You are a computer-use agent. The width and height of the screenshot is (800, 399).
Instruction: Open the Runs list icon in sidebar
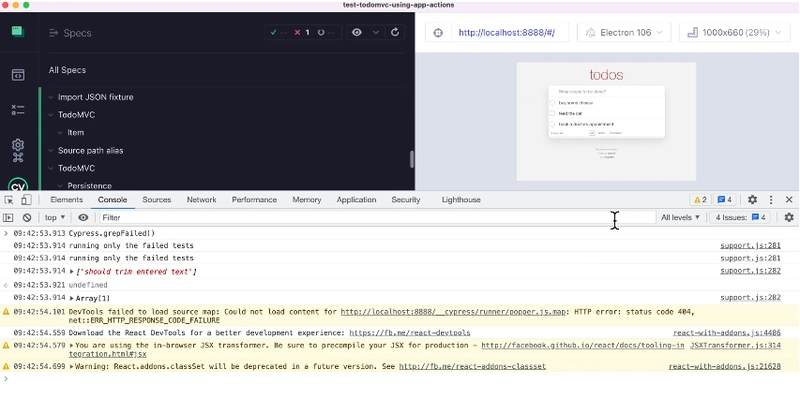(x=18, y=110)
